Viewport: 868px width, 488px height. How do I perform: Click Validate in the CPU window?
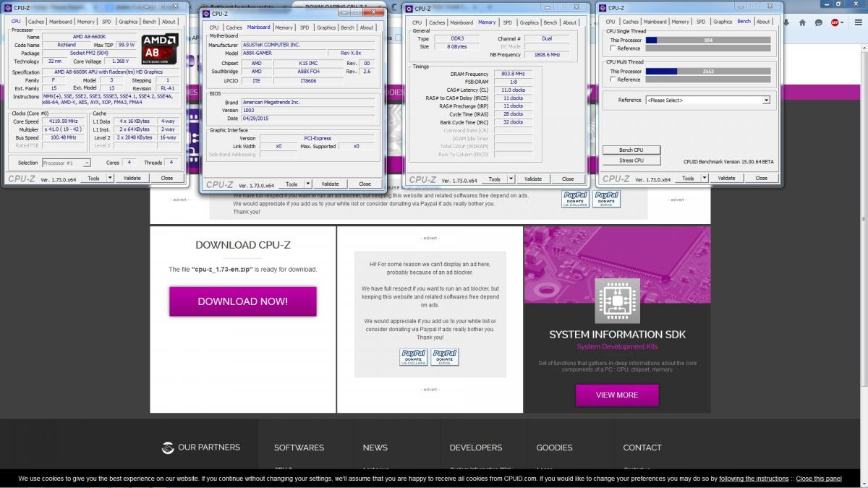(132, 178)
